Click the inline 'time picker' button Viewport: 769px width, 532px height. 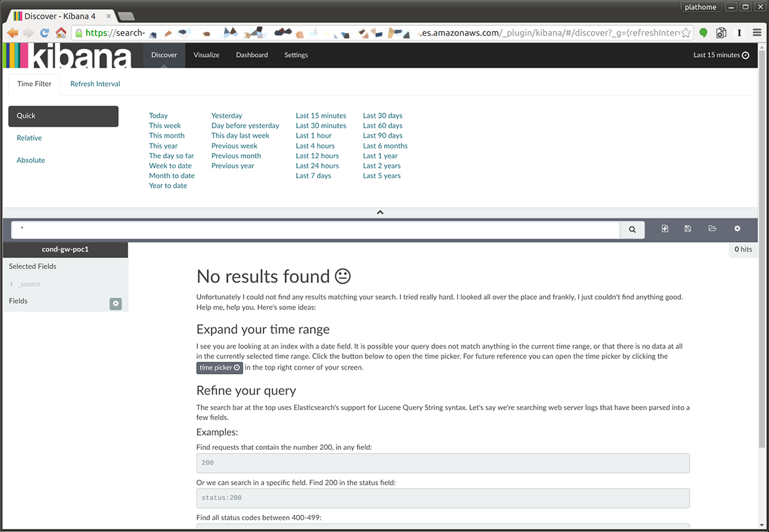[220, 368]
